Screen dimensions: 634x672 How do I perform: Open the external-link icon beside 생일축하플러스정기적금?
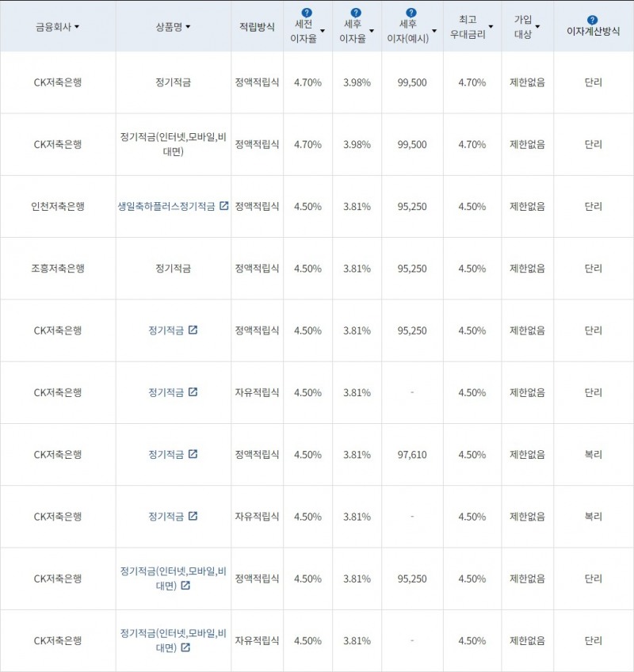click(x=224, y=205)
